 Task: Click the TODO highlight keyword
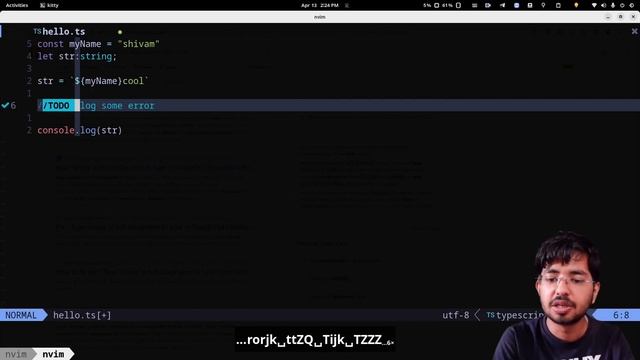click(x=59, y=106)
